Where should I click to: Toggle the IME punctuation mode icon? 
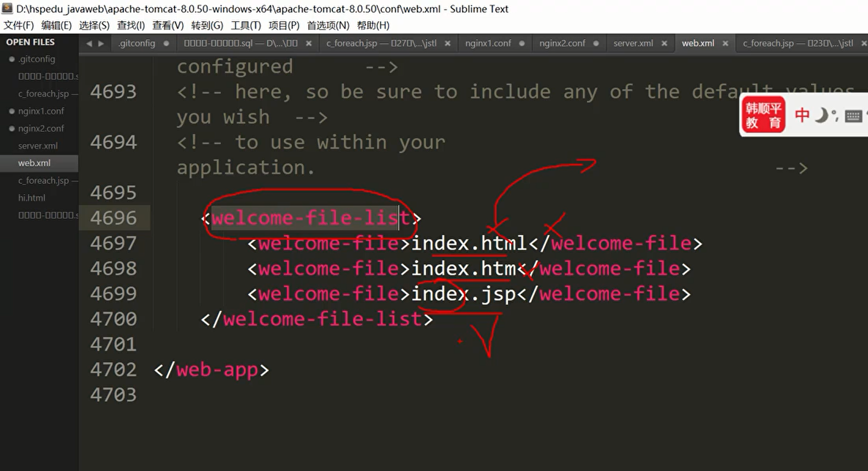coord(835,116)
